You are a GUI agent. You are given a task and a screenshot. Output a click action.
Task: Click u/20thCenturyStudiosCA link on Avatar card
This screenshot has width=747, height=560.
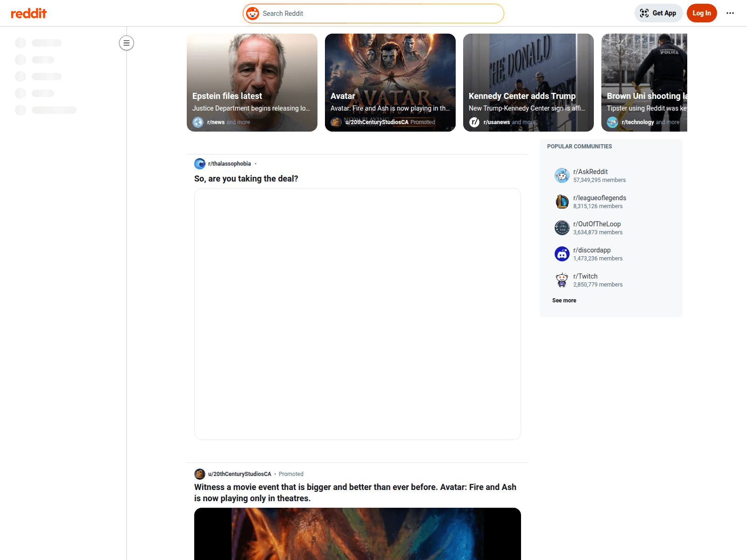tap(377, 122)
